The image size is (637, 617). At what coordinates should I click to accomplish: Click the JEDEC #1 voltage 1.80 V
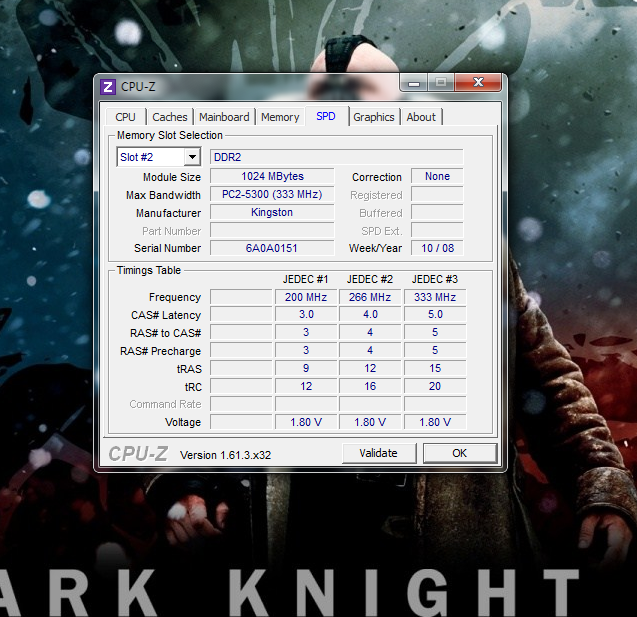pos(306,422)
